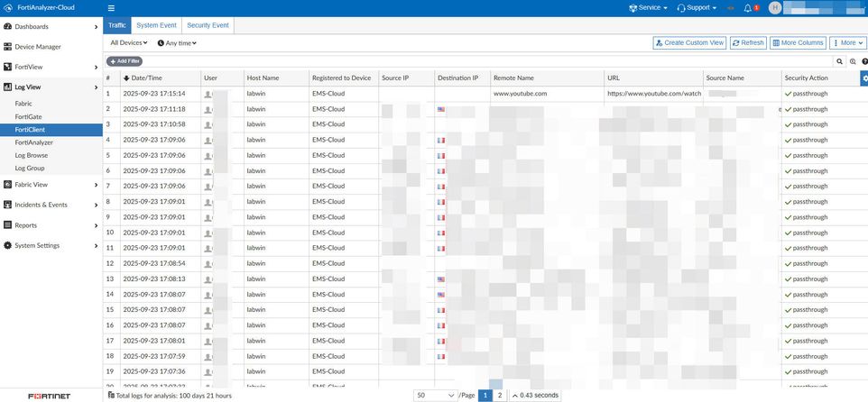
Task: Click the youtube watch URL cell
Action: coord(654,94)
